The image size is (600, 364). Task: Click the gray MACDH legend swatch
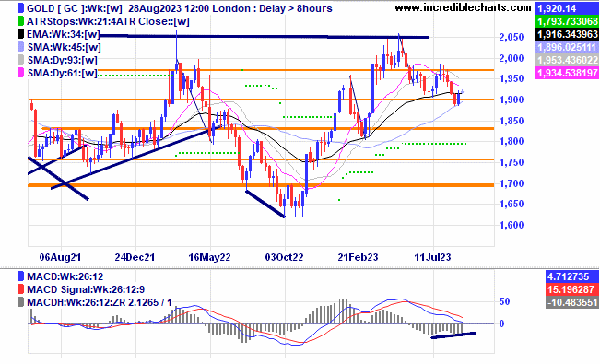[20, 302]
